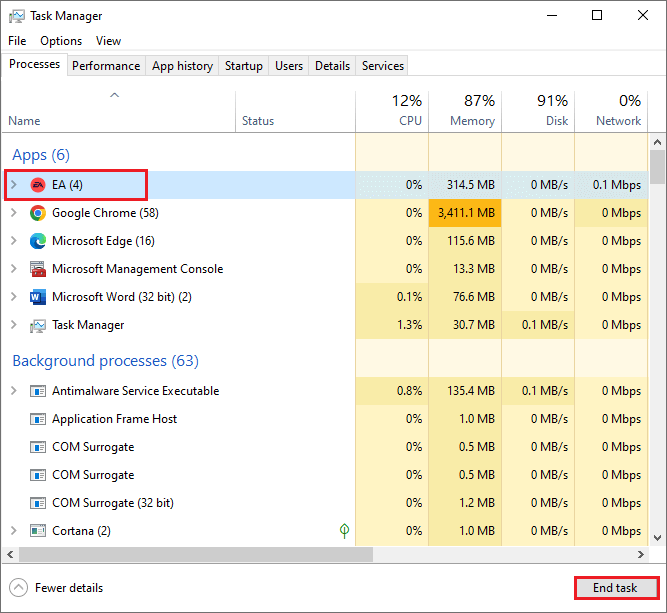Click the Fewer details arrow icon
667x613 pixels.
pyautogui.click(x=18, y=588)
